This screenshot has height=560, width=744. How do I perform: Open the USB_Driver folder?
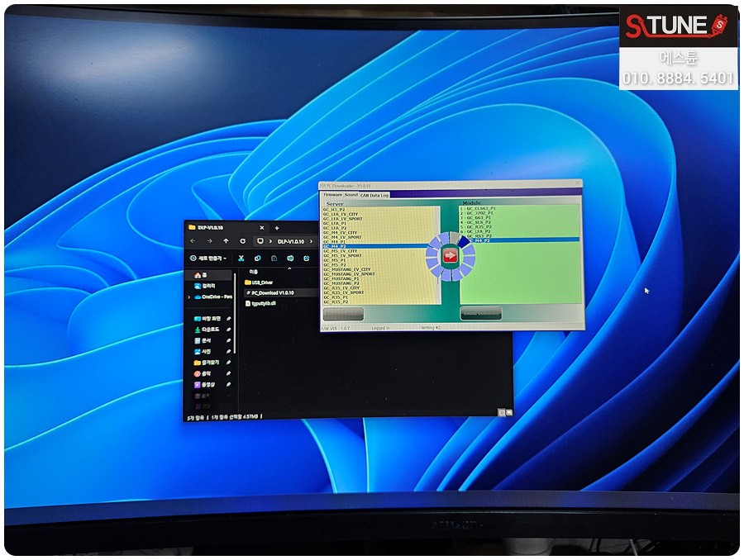click(x=261, y=282)
